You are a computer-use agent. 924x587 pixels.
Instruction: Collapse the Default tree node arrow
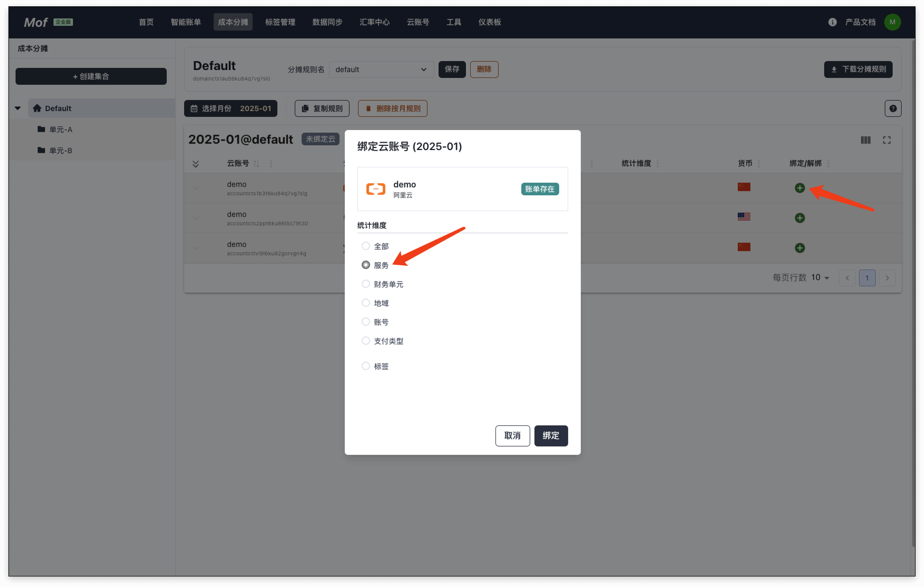18,108
